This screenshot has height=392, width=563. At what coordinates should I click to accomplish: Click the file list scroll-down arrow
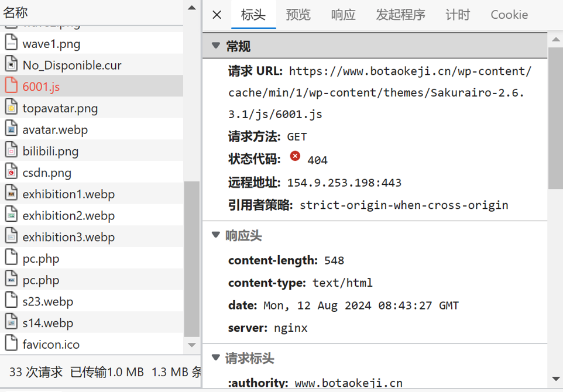coord(192,345)
